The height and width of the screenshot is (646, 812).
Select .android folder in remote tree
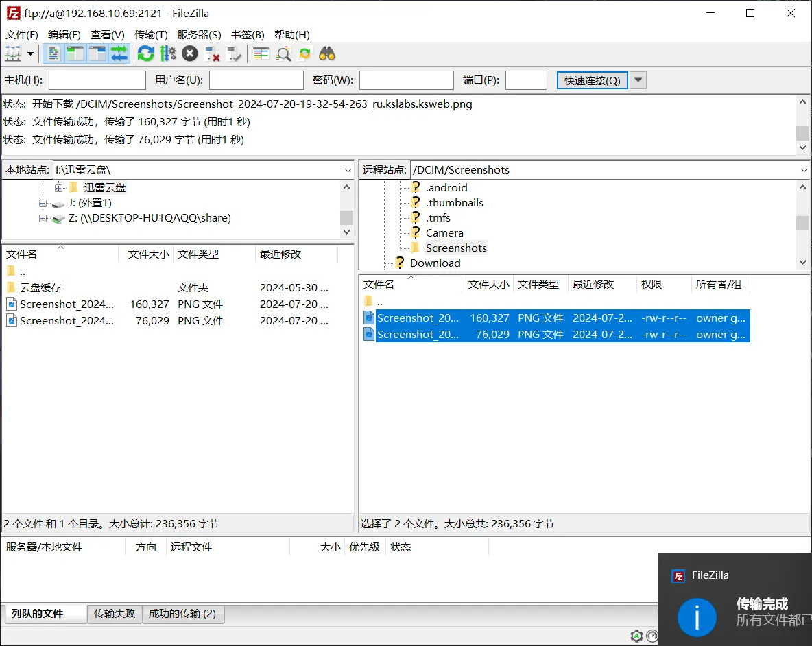click(x=446, y=187)
